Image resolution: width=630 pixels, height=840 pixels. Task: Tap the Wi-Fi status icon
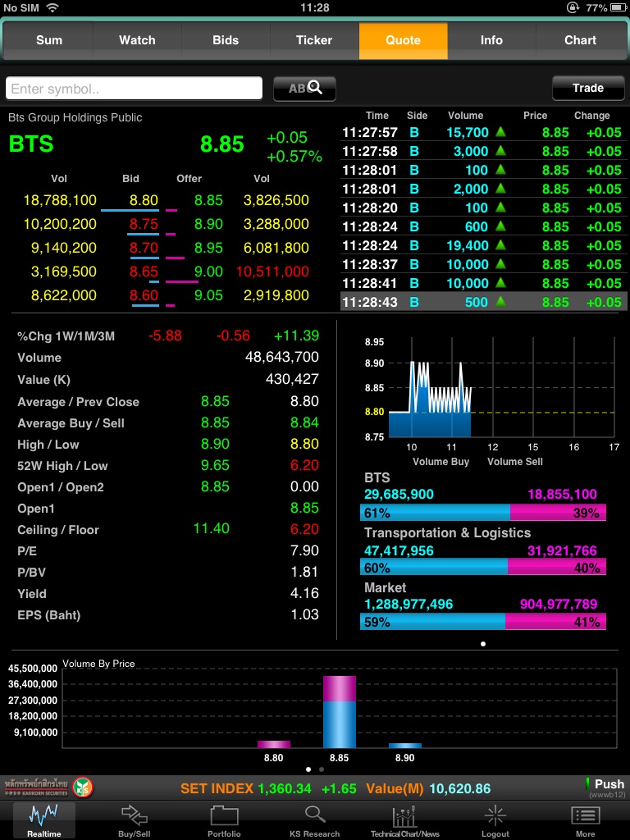click(52, 7)
